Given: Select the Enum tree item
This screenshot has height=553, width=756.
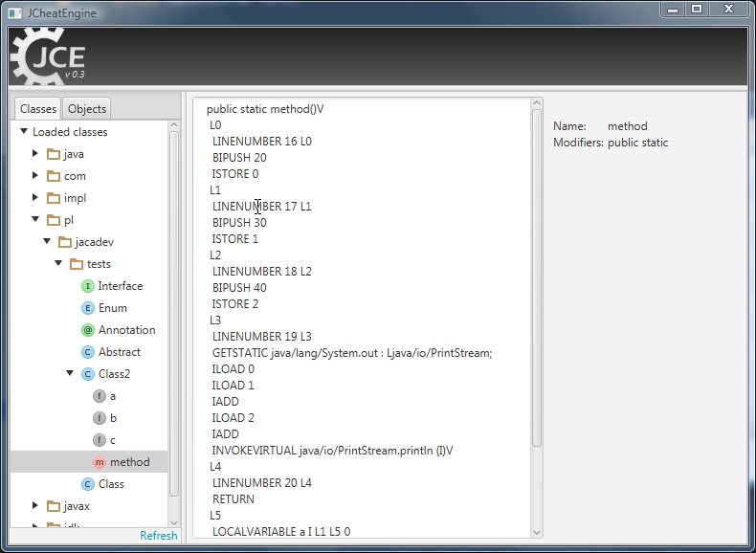Looking at the screenshot, I should tap(89, 308).
